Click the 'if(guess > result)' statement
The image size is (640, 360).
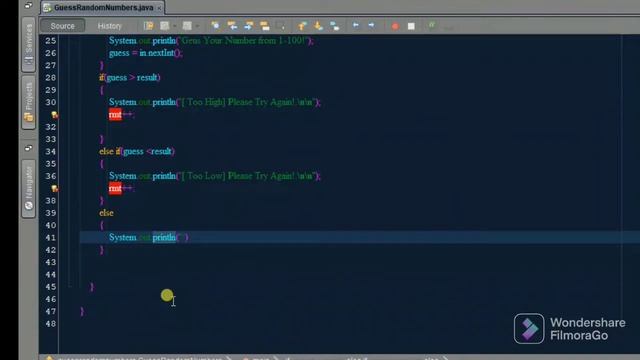(130, 78)
